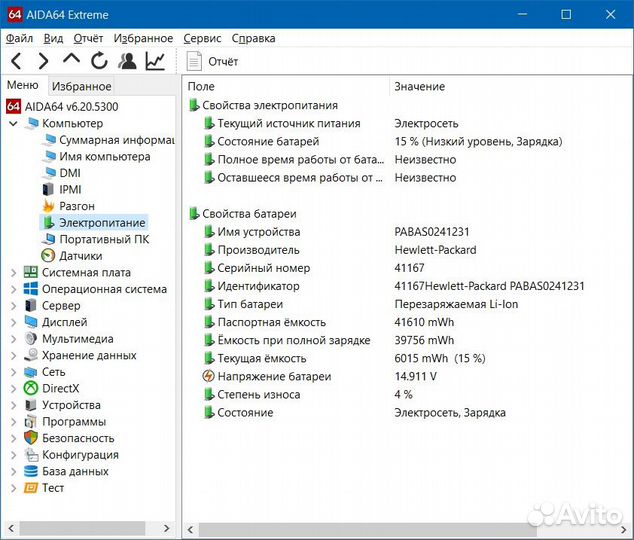This screenshot has height=540, width=634.
Task: Refresh the current page with the refresh icon
Action: pyautogui.click(x=99, y=61)
